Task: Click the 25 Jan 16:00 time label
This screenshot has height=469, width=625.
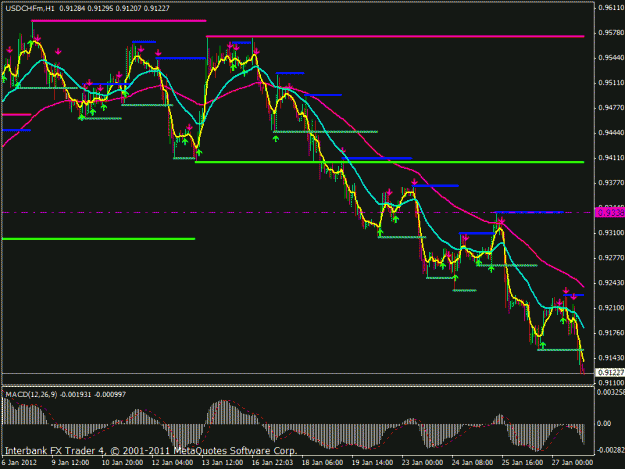Action: pos(522,463)
